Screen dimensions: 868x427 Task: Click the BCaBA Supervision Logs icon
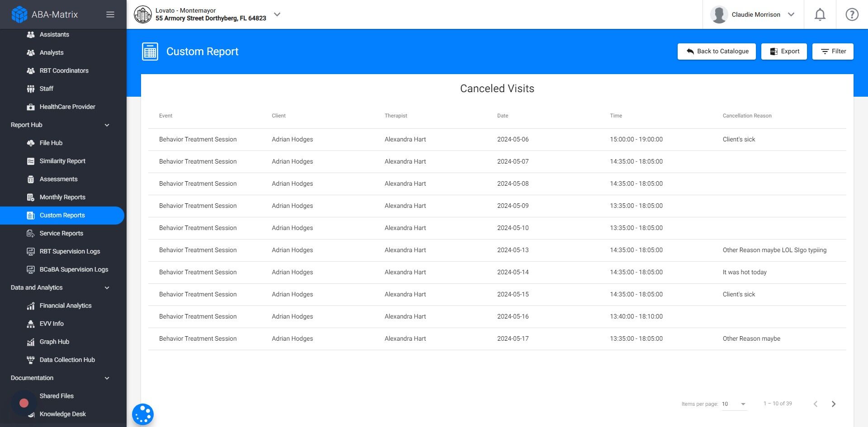pyautogui.click(x=31, y=269)
